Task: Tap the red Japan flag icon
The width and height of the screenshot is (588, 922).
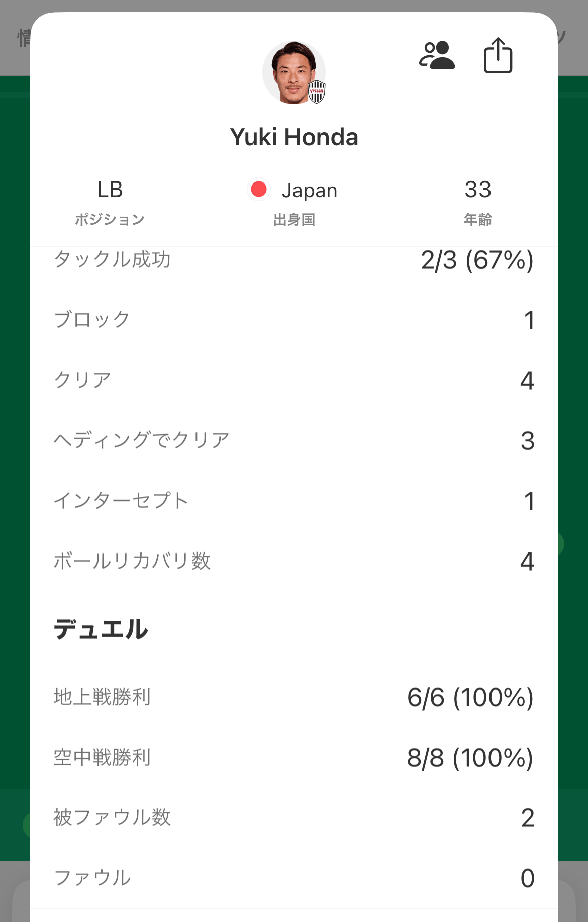Action: click(259, 190)
